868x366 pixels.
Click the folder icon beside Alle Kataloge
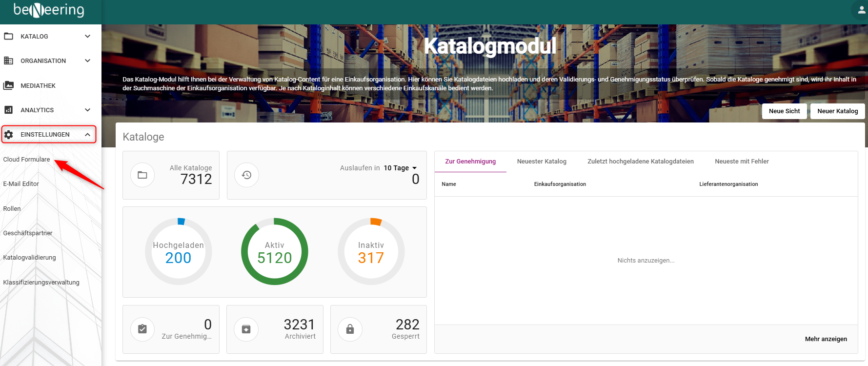coord(142,175)
